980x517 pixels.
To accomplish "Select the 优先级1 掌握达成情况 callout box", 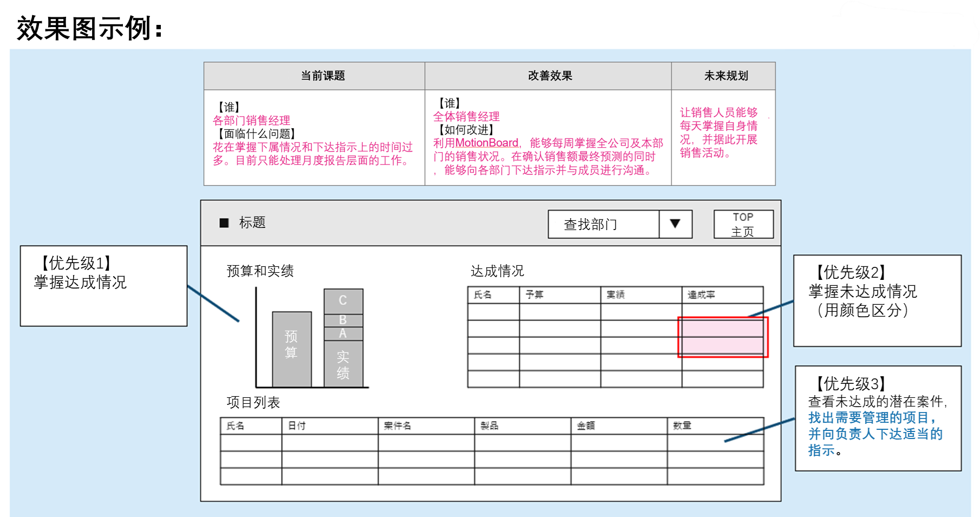I will (103, 286).
